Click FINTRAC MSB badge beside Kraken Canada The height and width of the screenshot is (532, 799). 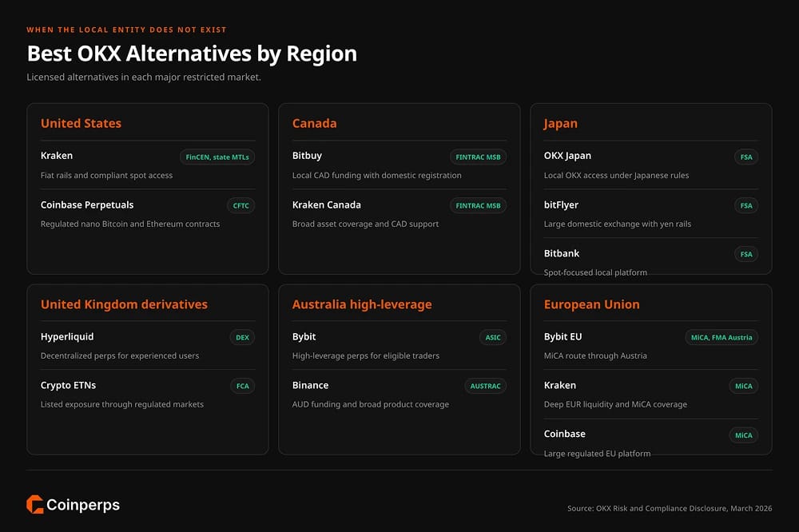point(478,205)
